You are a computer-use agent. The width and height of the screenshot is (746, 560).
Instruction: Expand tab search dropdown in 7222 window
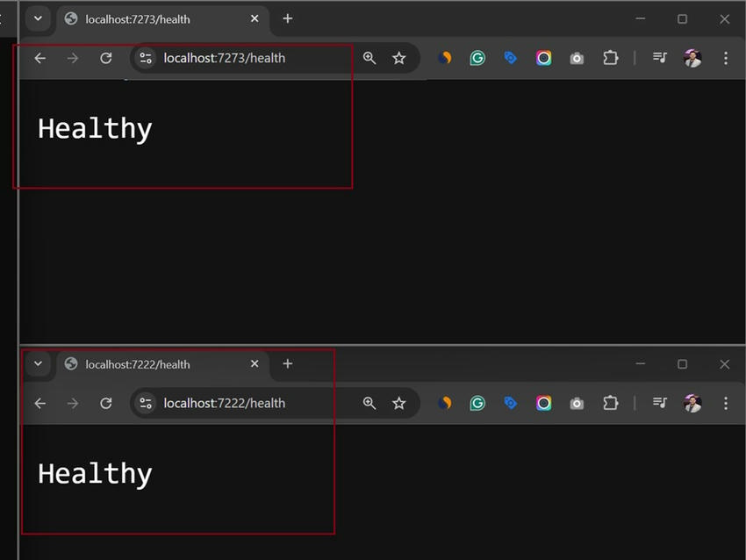pos(38,364)
